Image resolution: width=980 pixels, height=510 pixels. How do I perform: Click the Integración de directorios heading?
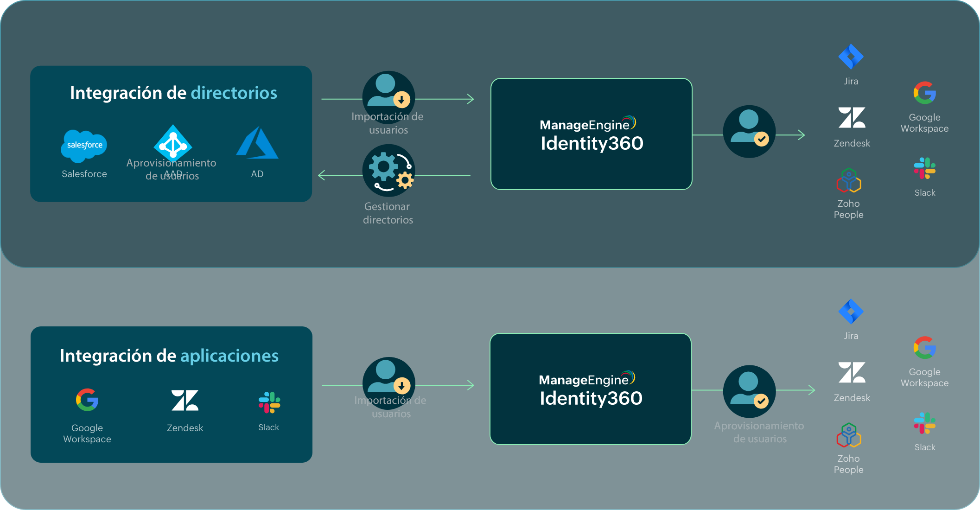[173, 93]
